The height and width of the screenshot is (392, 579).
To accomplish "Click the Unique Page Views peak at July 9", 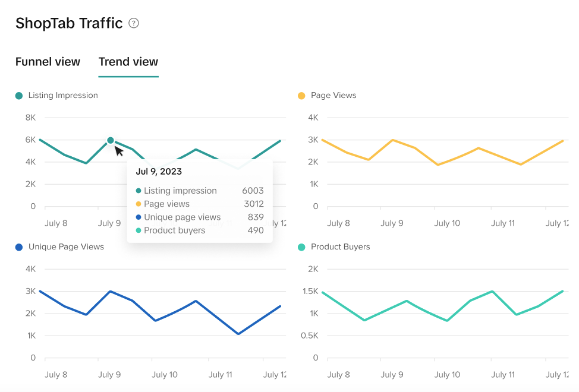I will pos(111,291).
